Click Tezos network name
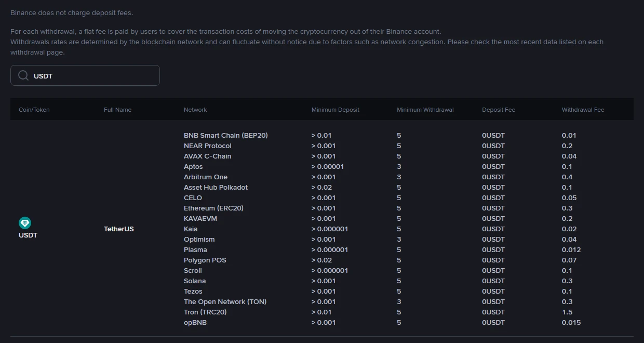 click(193, 292)
